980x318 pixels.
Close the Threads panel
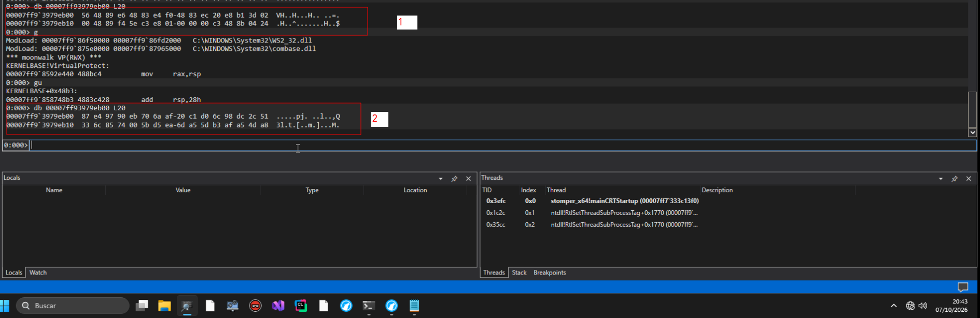click(x=969, y=179)
